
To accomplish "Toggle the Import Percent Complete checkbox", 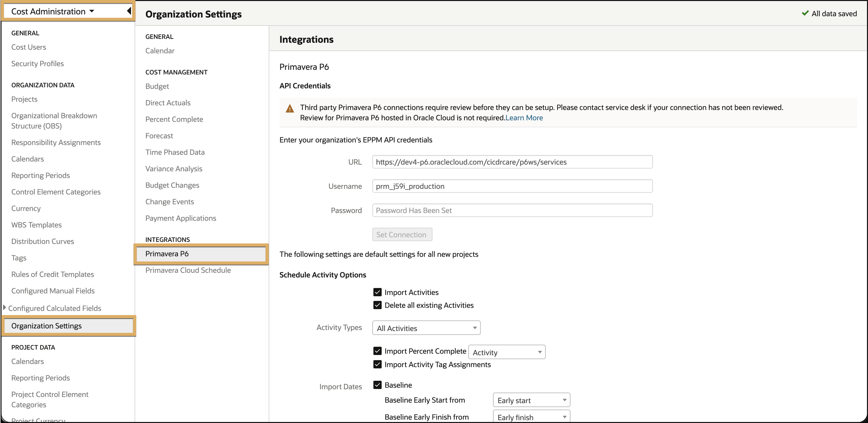I will [x=377, y=351].
